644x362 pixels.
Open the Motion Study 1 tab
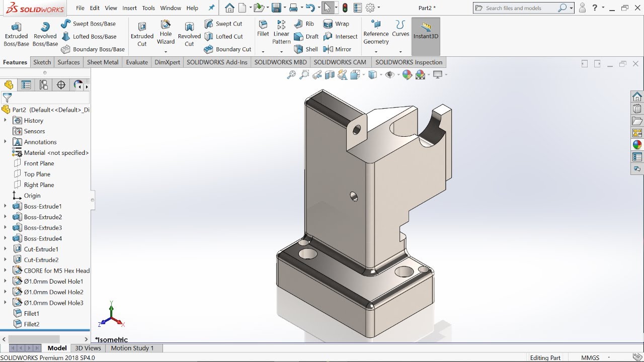[x=132, y=348]
